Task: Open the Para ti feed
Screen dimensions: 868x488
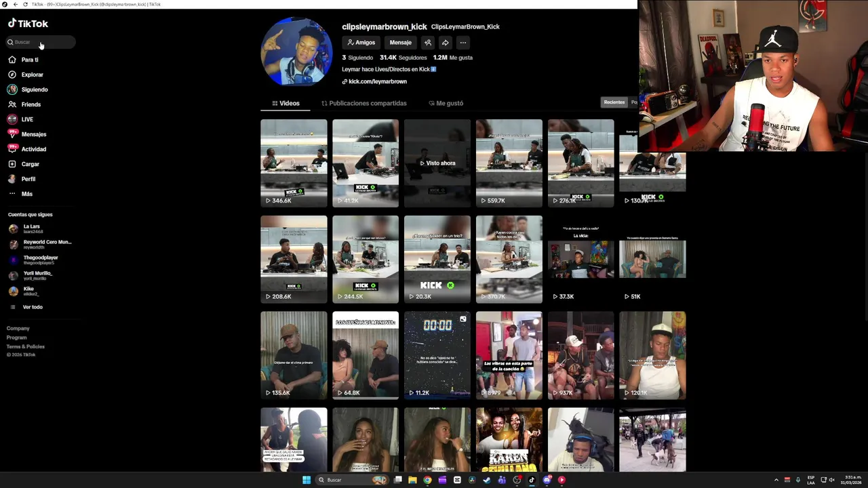Action: click(24, 60)
